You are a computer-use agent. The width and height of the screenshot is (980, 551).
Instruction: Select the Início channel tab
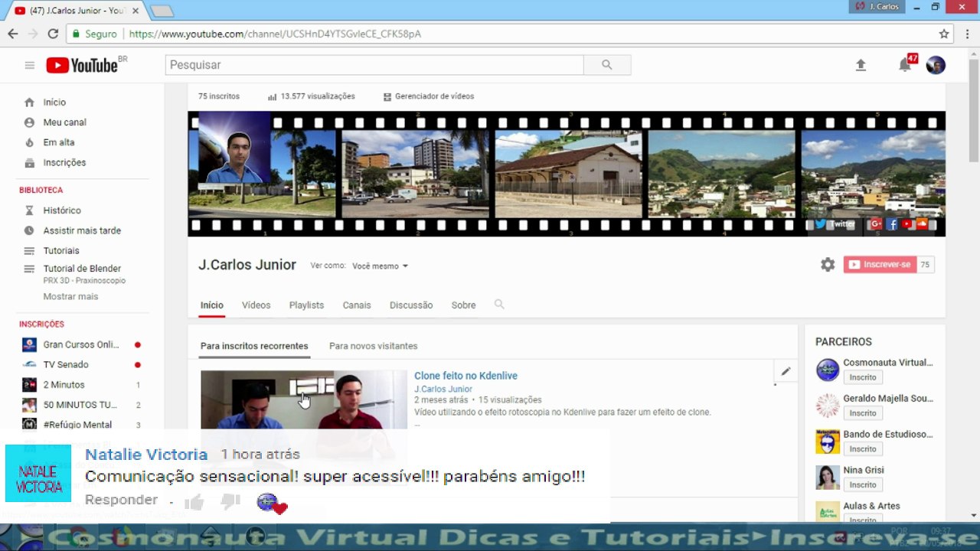(212, 305)
